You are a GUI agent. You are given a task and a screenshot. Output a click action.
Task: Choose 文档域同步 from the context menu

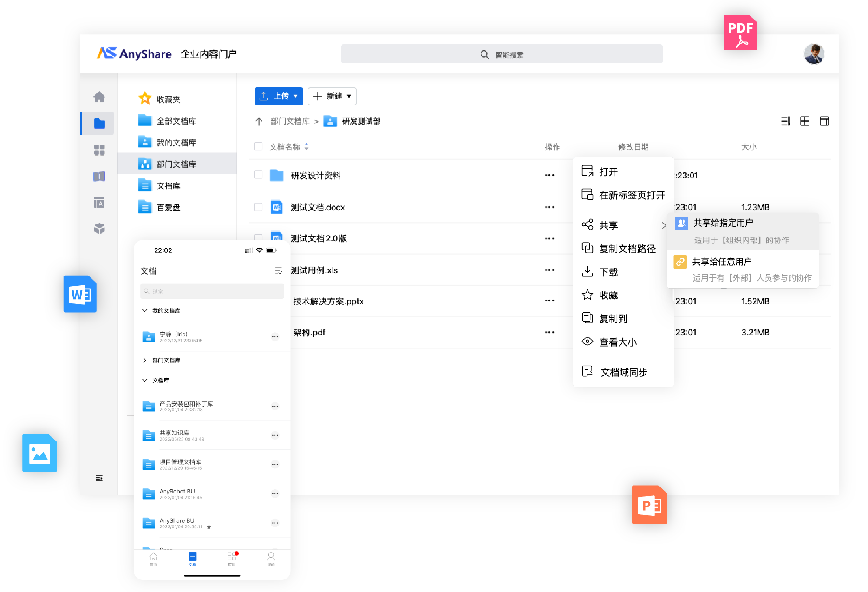click(x=623, y=372)
